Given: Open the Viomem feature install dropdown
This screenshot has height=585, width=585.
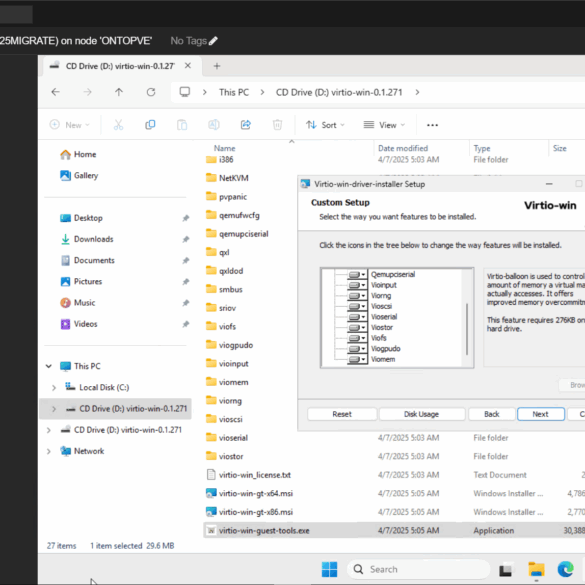Looking at the screenshot, I should (357, 359).
